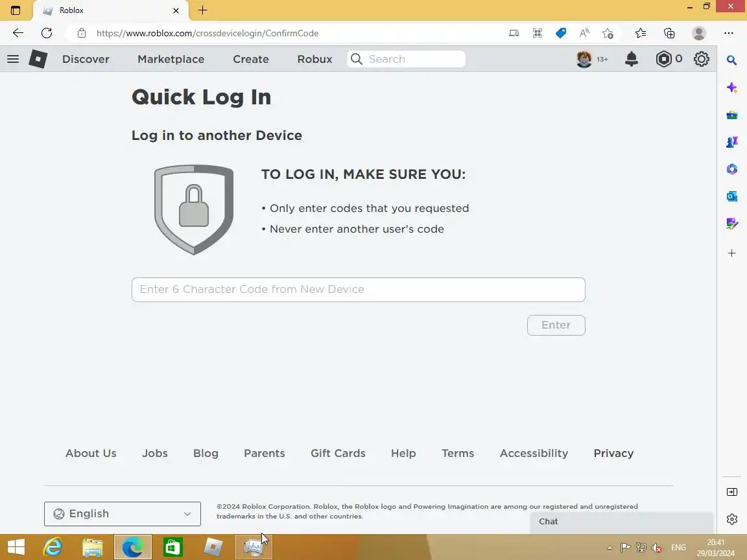
Task: Open the Terms footer link
Action: pos(458,453)
